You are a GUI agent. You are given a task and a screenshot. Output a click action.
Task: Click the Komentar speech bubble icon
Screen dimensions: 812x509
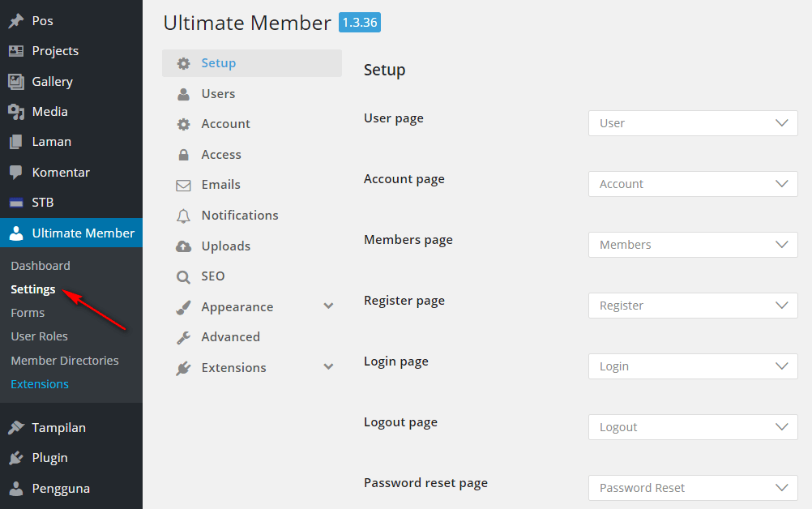click(16, 173)
